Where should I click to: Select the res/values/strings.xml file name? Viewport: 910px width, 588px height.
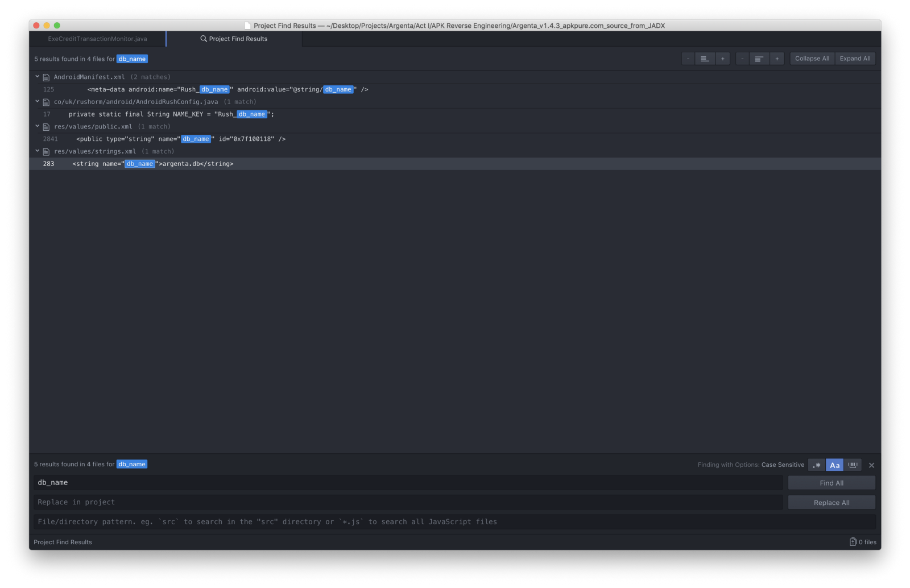[95, 151]
